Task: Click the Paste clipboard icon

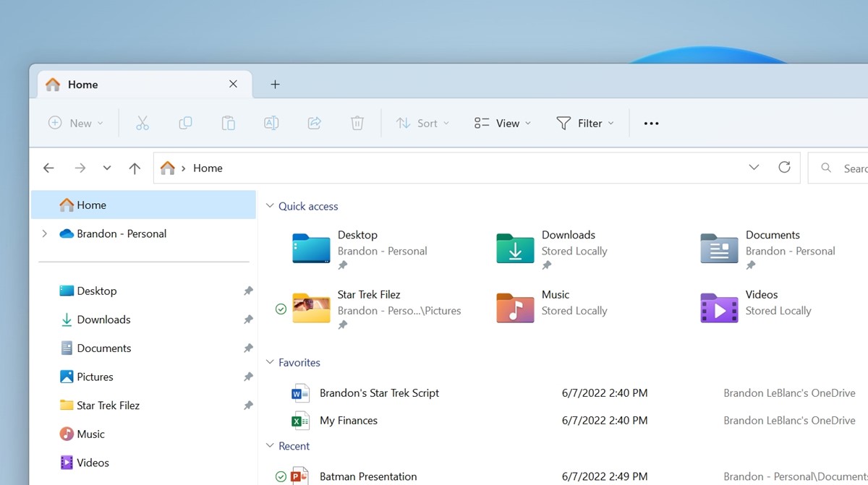Action: (x=228, y=124)
